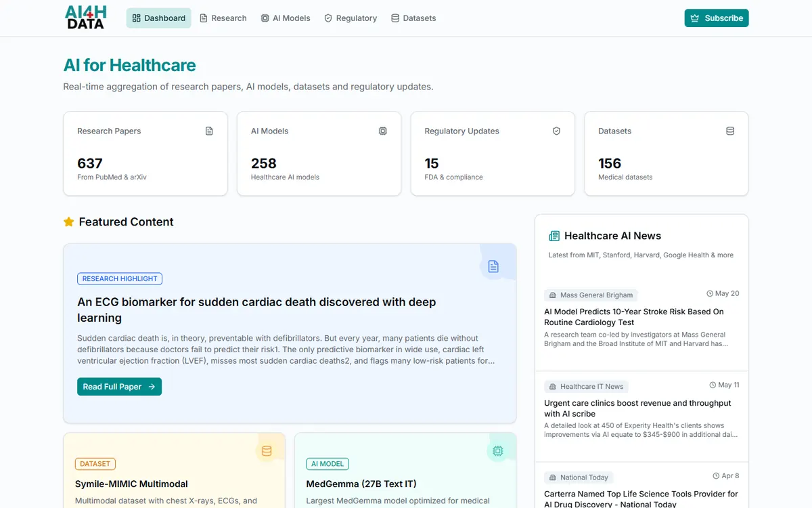Go to the Research tab
Viewport: 812px width, 508px height.
pyautogui.click(x=223, y=18)
